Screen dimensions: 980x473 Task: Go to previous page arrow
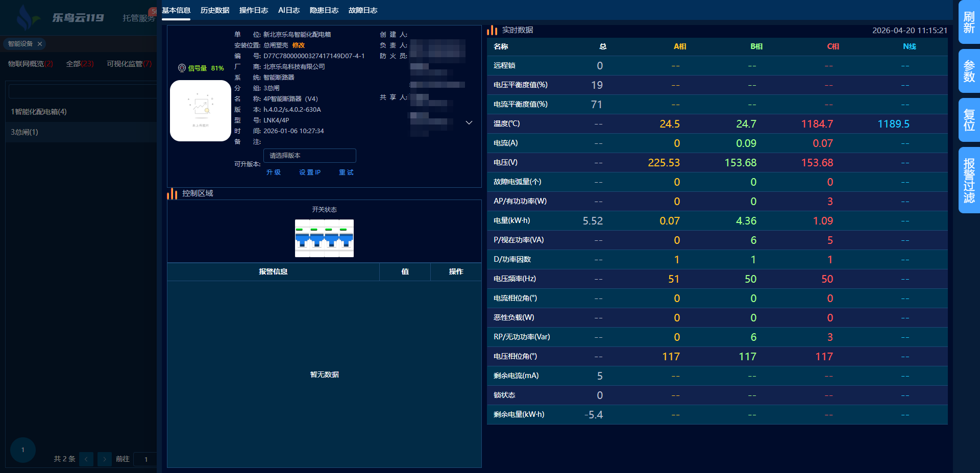click(x=86, y=459)
